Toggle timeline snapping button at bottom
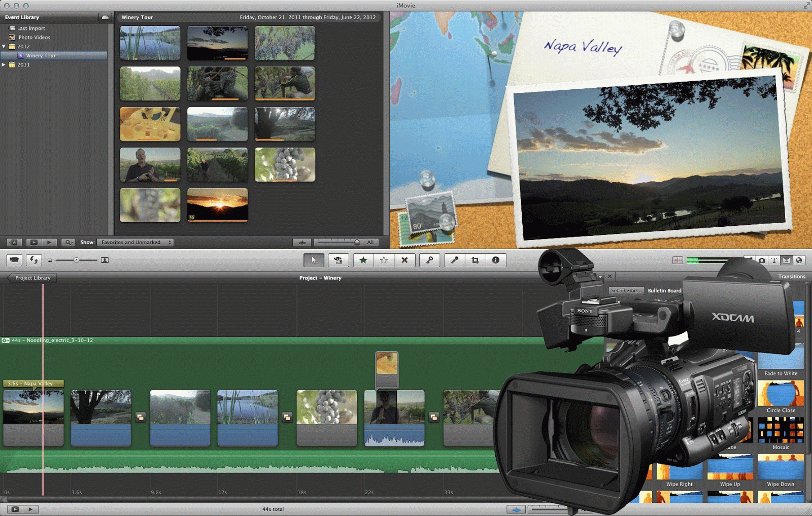Viewport: 812px width, 516px height. pyautogui.click(x=516, y=509)
